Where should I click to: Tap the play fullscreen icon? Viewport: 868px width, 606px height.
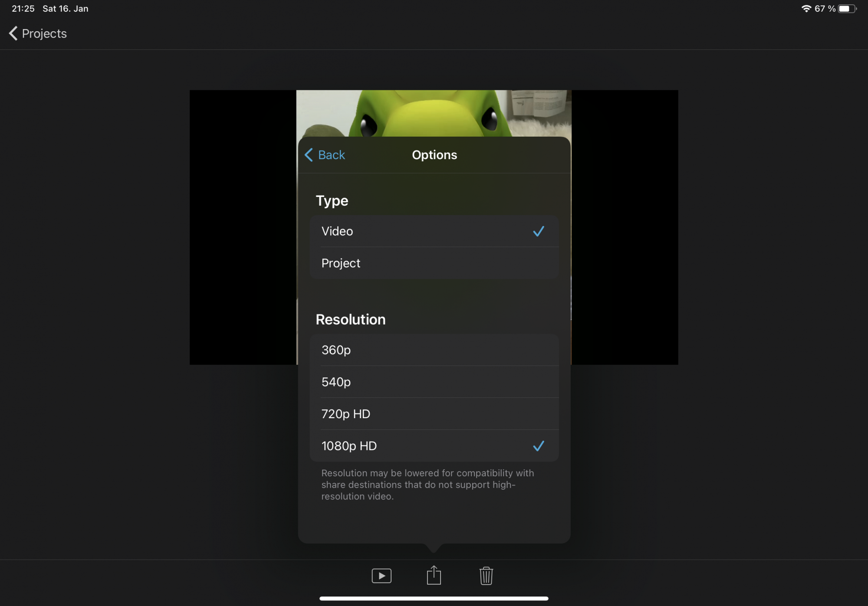tap(381, 576)
